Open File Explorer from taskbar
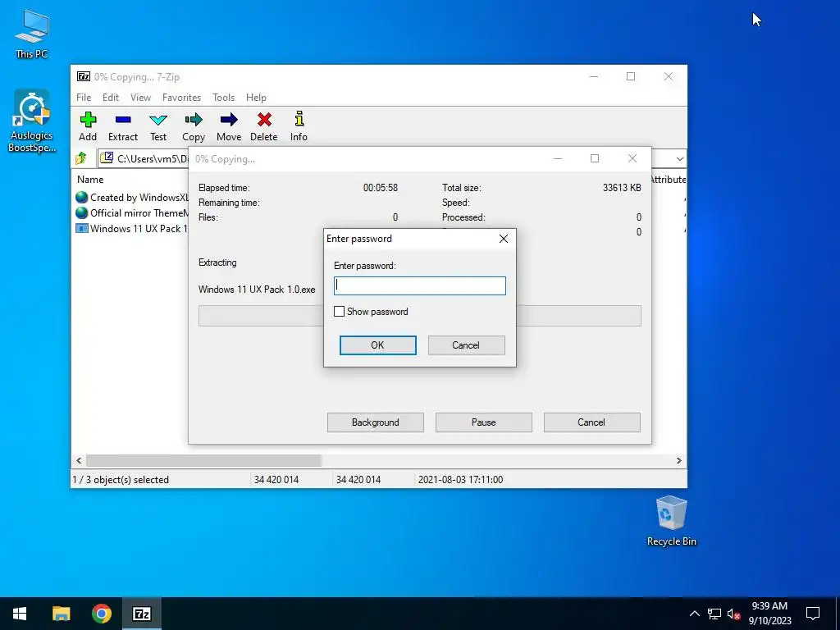This screenshot has height=630, width=840. (x=61, y=614)
